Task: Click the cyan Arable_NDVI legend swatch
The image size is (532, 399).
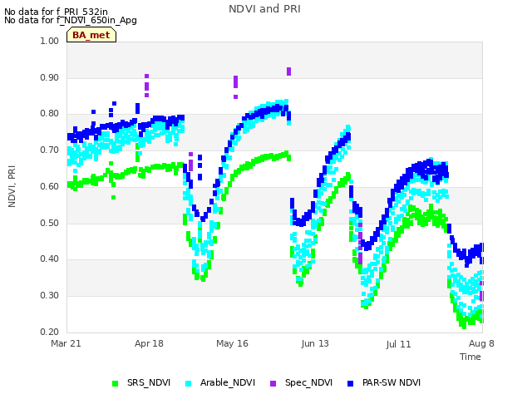Action: point(189,383)
